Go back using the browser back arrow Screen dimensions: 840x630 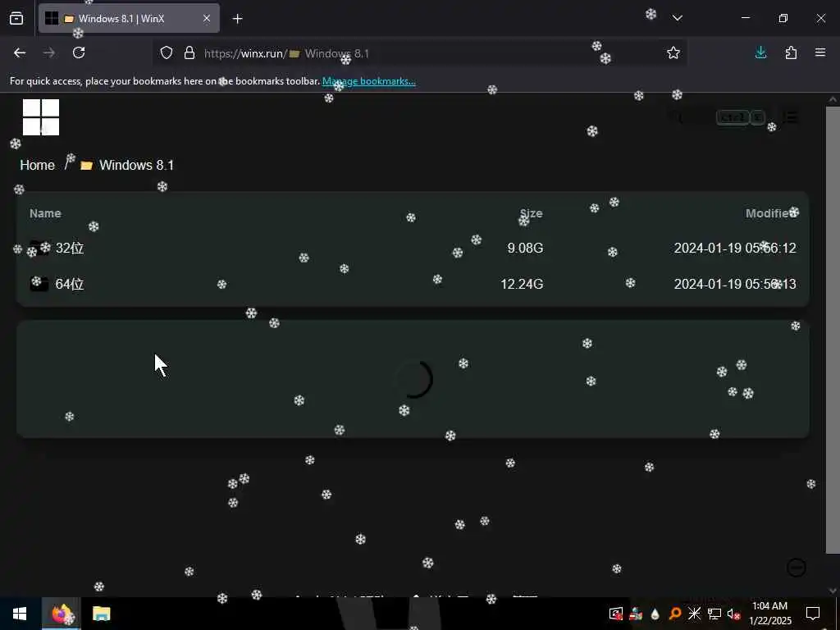pyautogui.click(x=20, y=52)
